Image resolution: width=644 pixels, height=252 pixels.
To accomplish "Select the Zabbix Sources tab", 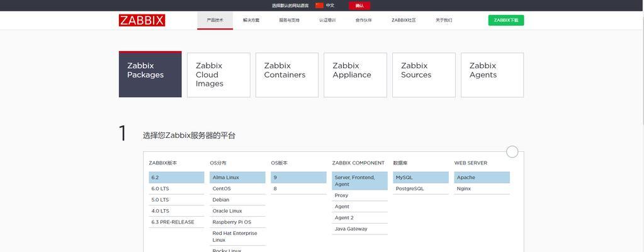I will coord(424,75).
